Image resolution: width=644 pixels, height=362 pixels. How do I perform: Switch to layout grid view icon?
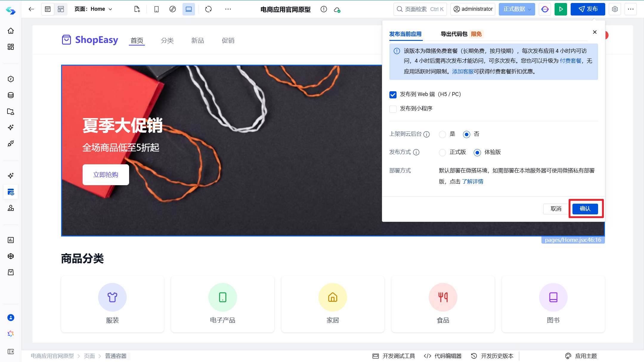pos(61,9)
